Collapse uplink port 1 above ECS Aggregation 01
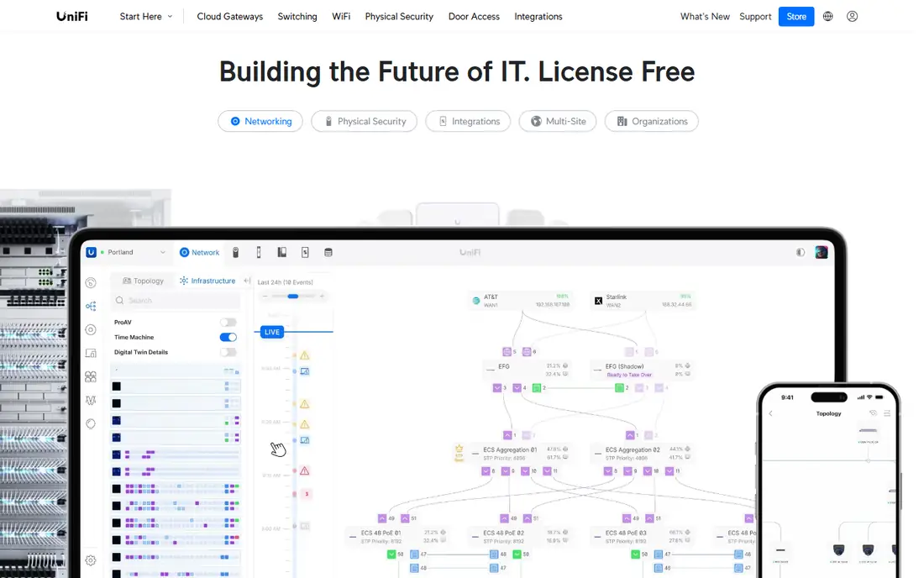The height and width of the screenshot is (578, 924). coord(507,435)
